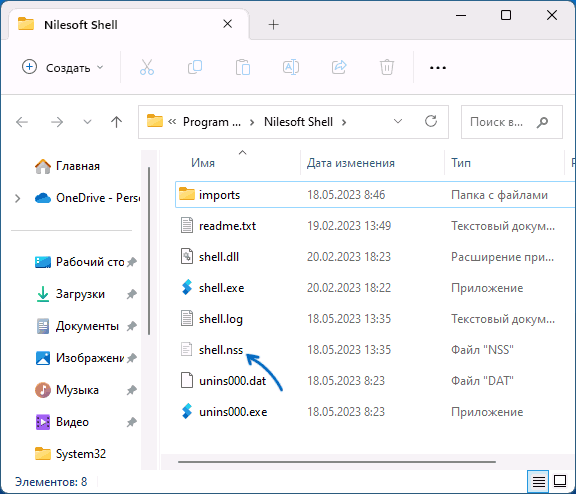Open Музыка in sidebar
The width and height of the screenshot is (576, 494).
click(67, 390)
